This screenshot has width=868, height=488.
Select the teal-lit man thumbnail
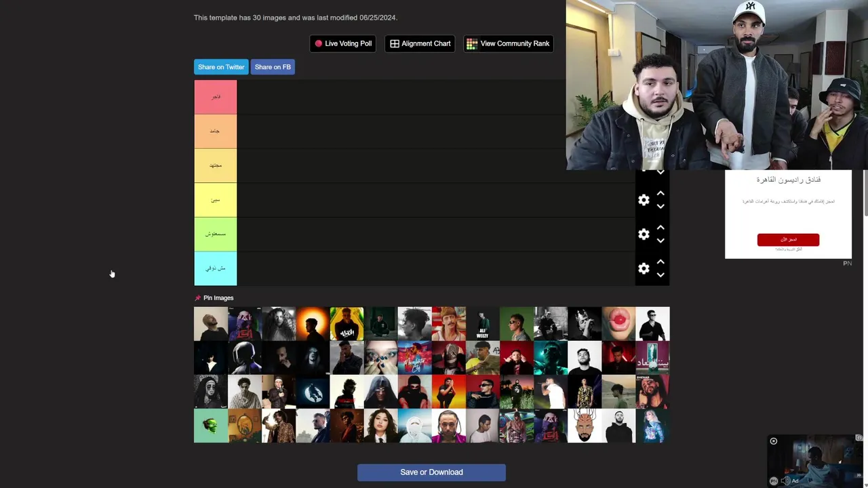tap(551, 358)
